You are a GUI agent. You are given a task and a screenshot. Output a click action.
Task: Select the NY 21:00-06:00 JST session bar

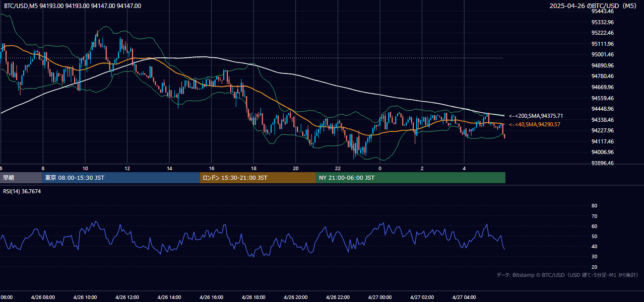tap(411, 178)
